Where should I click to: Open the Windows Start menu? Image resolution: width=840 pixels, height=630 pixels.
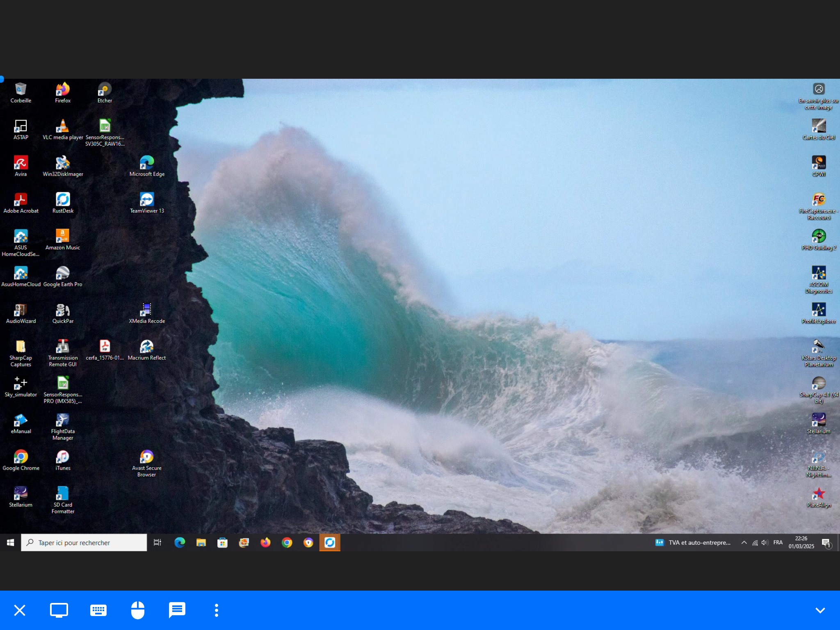[11, 543]
